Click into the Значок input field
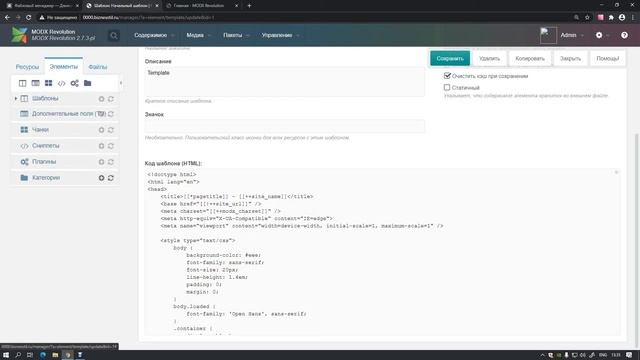Image resolution: width=640 pixels, height=360 pixels. point(284,127)
